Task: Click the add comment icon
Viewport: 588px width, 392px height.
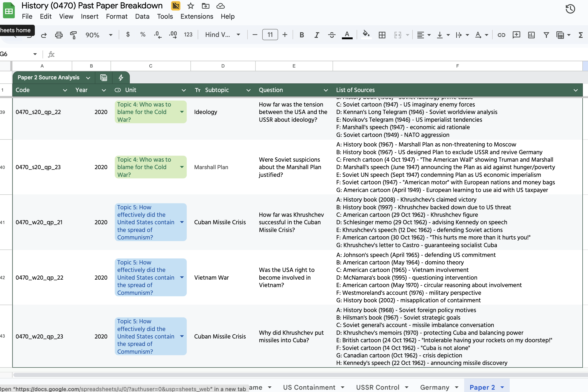Action: click(x=516, y=35)
